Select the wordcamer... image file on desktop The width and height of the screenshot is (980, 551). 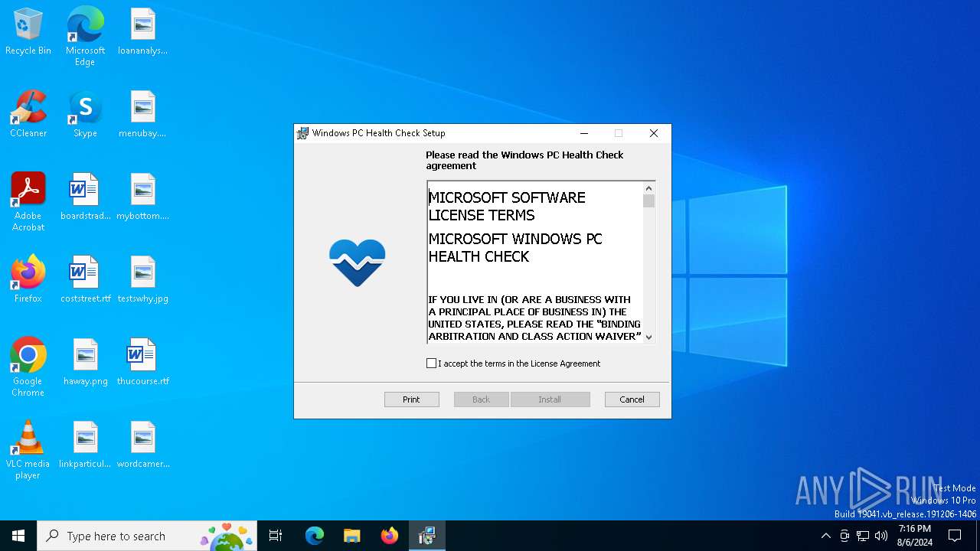click(x=143, y=445)
